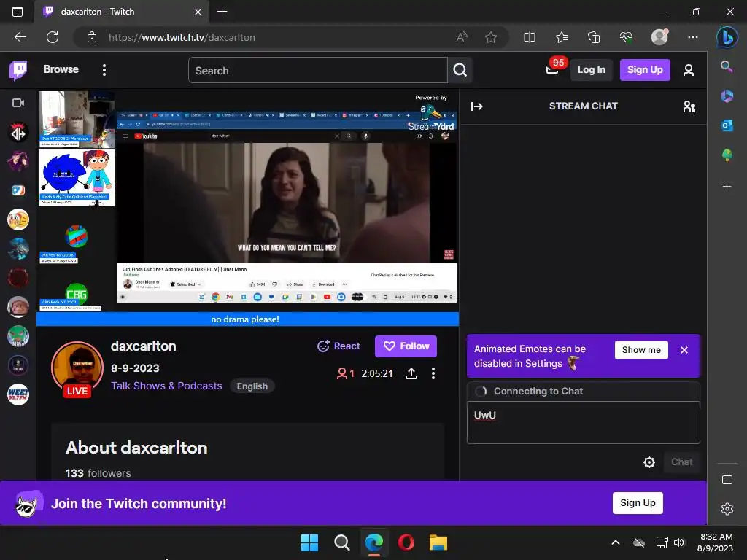Open chat settings gear icon
The image size is (747, 560).
tap(649, 462)
